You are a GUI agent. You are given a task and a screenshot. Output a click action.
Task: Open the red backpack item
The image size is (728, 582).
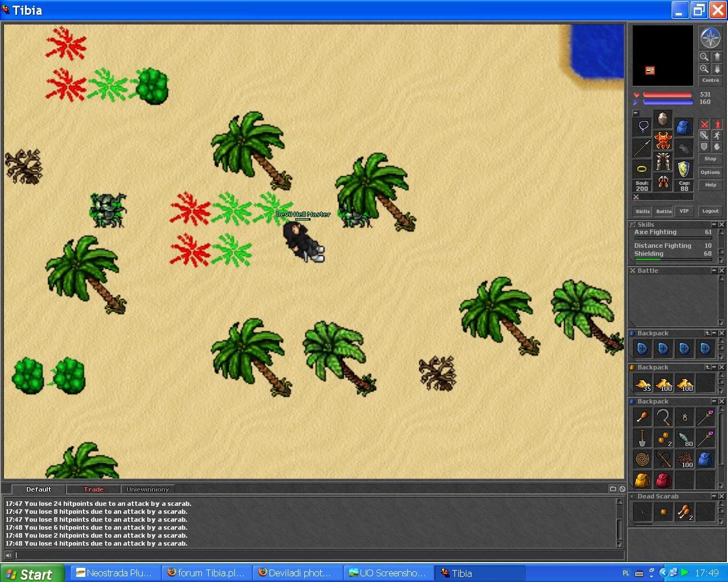click(x=663, y=480)
